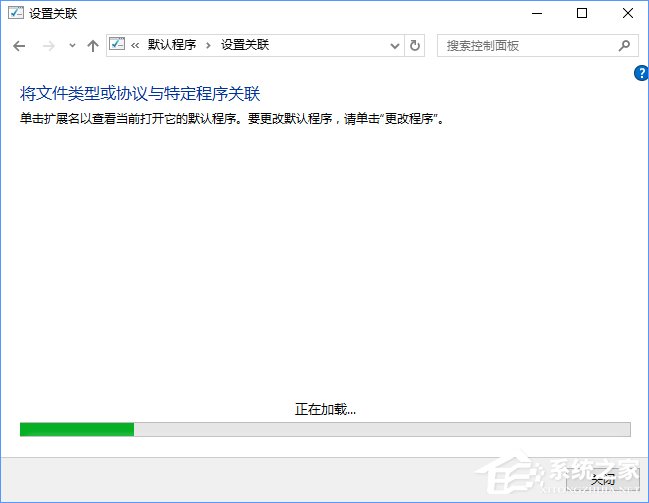Open help with blue question mark

click(641, 73)
